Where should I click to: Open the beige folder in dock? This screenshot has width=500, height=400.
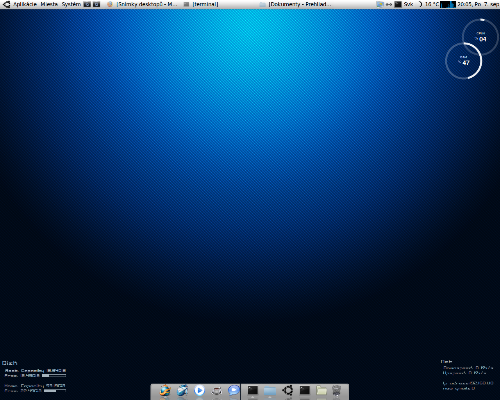[x=322, y=390]
